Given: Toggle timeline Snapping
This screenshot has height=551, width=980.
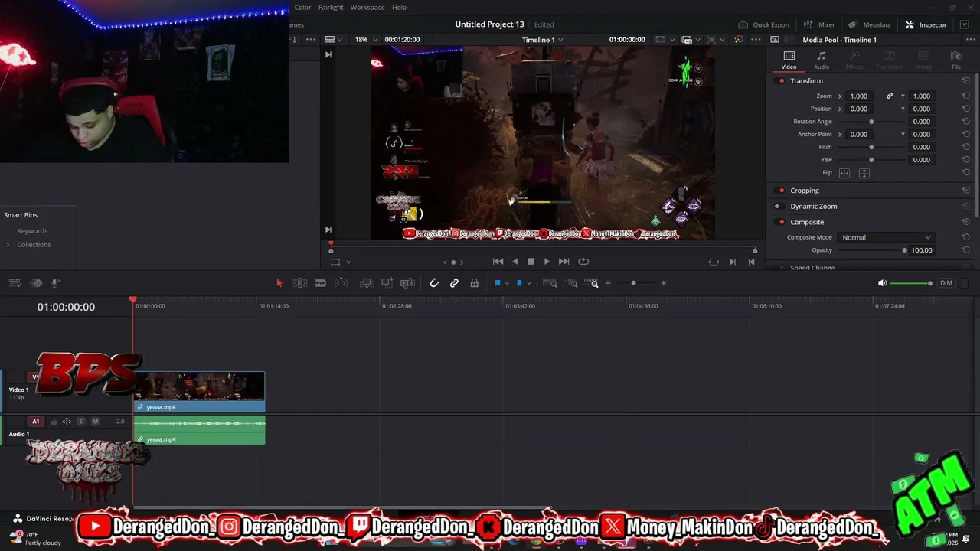Looking at the screenshot, I should [434, 283].
